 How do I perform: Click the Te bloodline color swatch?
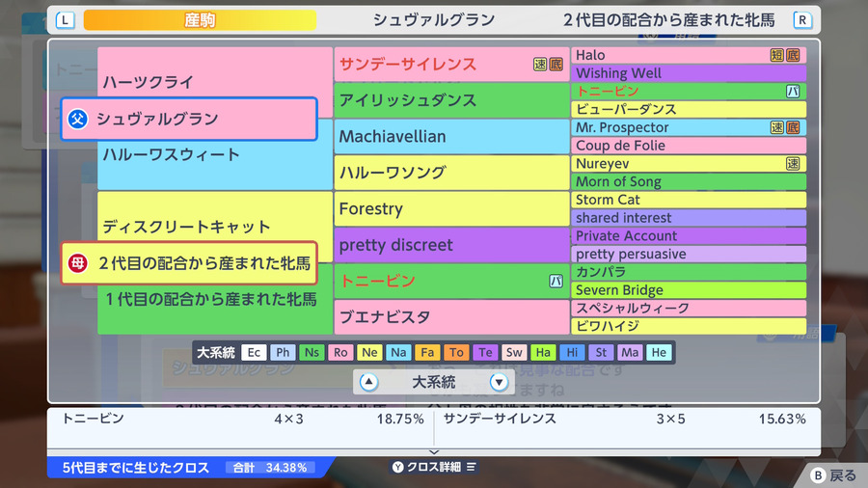[x=485, y=352]
